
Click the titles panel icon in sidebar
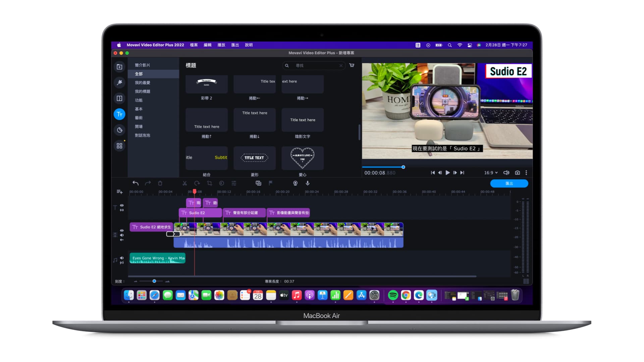(x=119, y=115)
